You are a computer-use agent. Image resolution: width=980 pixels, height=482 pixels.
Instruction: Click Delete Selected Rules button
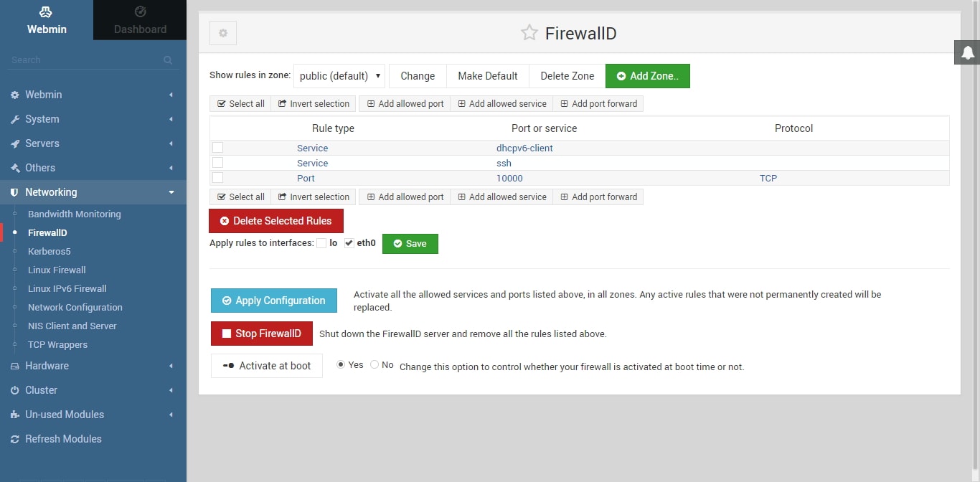[276, 221]
